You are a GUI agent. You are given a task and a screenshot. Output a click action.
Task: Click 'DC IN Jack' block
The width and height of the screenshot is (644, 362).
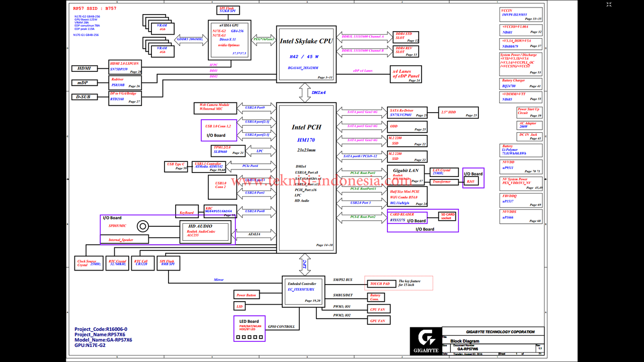click(x=530, y=136)
